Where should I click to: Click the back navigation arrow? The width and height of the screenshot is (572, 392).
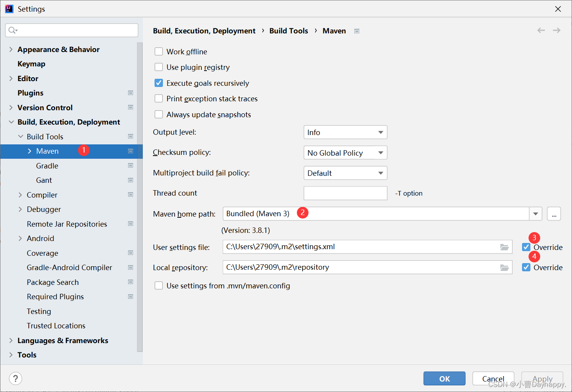point(541,30)
